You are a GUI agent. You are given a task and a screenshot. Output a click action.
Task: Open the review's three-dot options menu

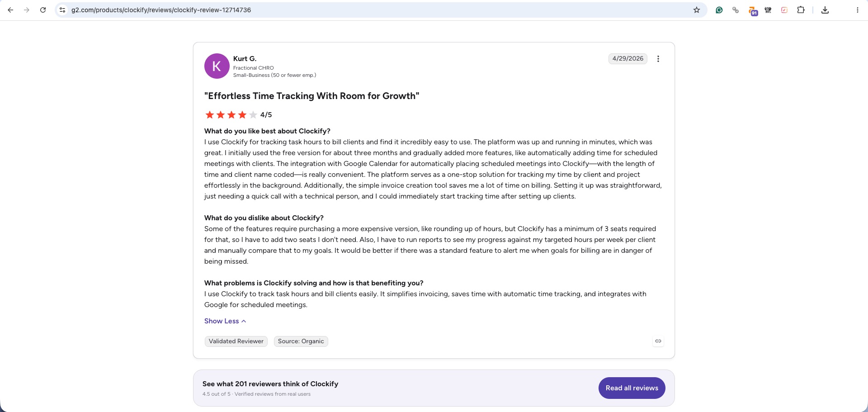pyautogui.click(x=658, y=59)
